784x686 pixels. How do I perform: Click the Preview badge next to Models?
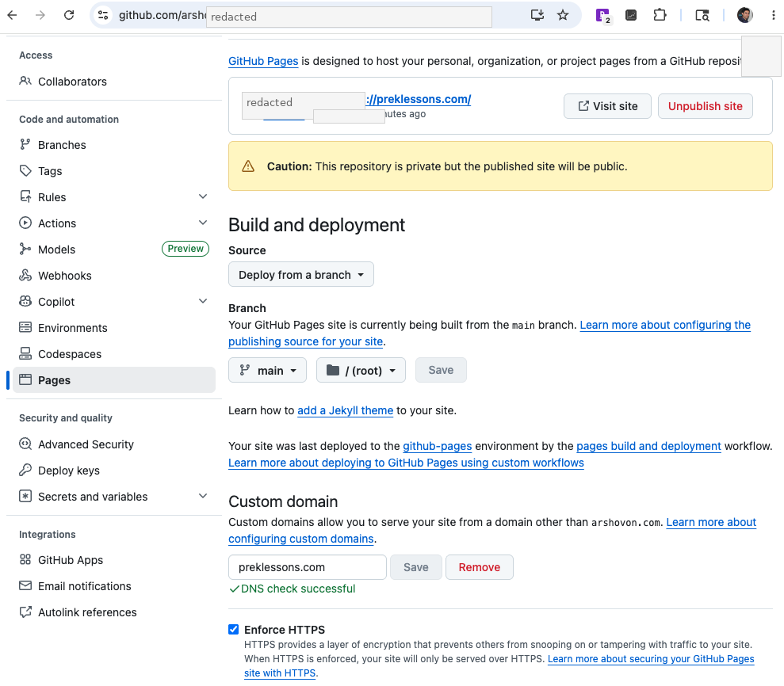185,248
